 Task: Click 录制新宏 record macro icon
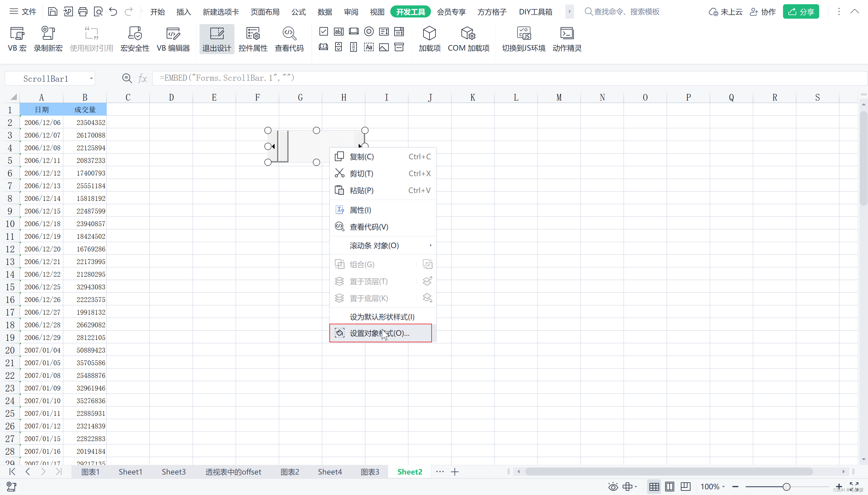(x=48, y=39)
